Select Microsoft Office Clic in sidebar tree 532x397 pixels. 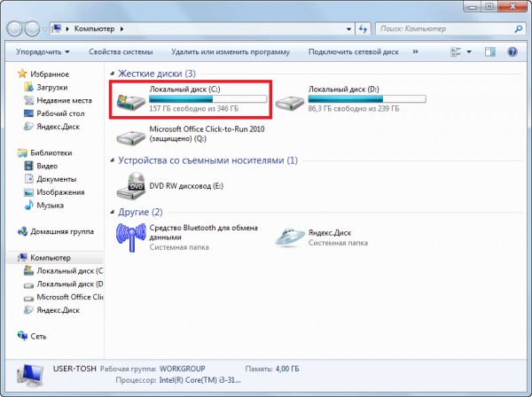[63, 297]
